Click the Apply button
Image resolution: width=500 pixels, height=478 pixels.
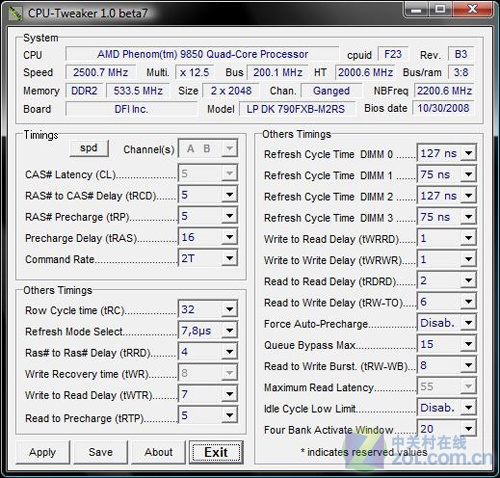pyautogui.click(x=42, y=452)
